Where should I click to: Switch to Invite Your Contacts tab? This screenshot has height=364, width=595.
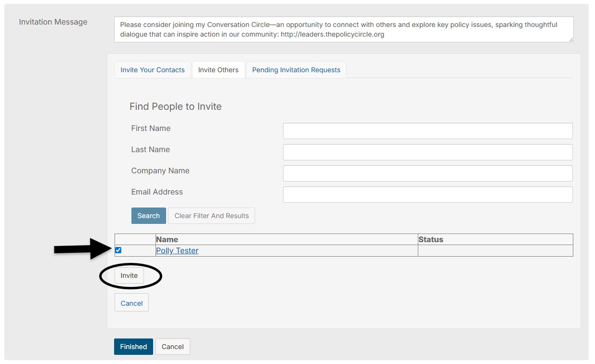[153, 70]
